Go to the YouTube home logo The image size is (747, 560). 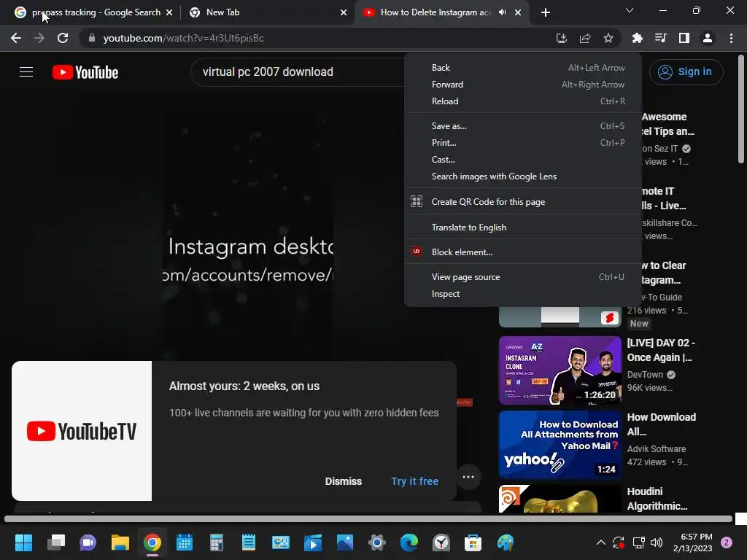85,72
